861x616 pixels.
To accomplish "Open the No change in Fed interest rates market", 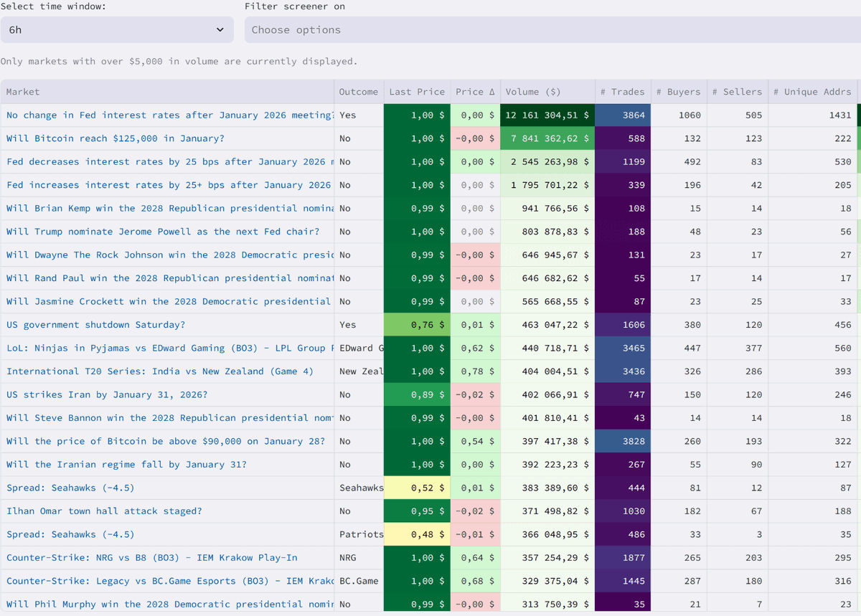I will coord(170,115).
